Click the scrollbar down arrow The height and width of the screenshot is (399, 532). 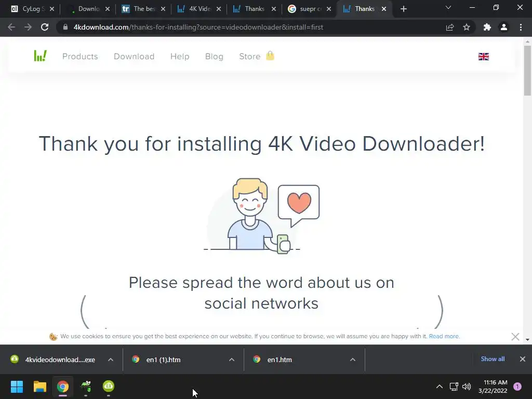click(527, 339)
